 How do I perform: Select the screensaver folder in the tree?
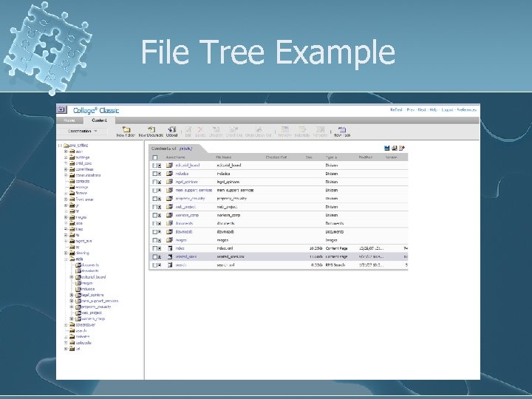tap(86, 324)
